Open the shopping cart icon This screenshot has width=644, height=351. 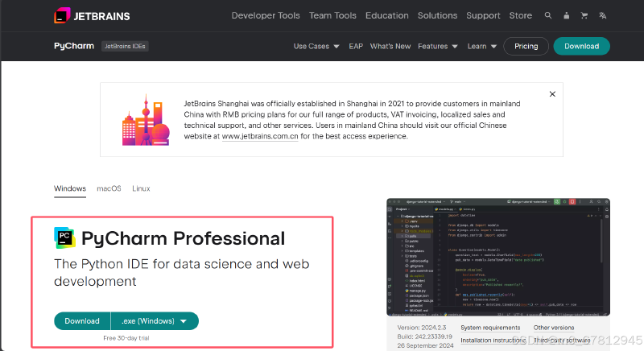tap(584, 15)
